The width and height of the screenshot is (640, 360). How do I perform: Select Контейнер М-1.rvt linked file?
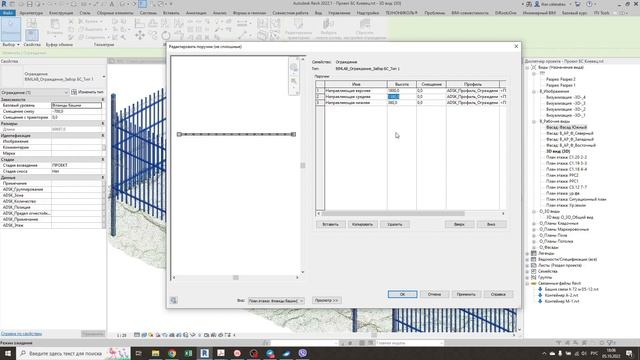pos(562,301)
